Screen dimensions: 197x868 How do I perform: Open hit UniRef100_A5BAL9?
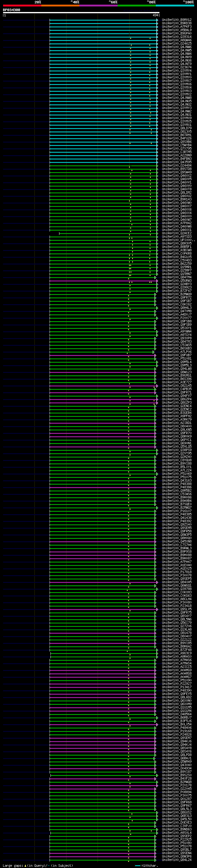[x=177, y=30]
